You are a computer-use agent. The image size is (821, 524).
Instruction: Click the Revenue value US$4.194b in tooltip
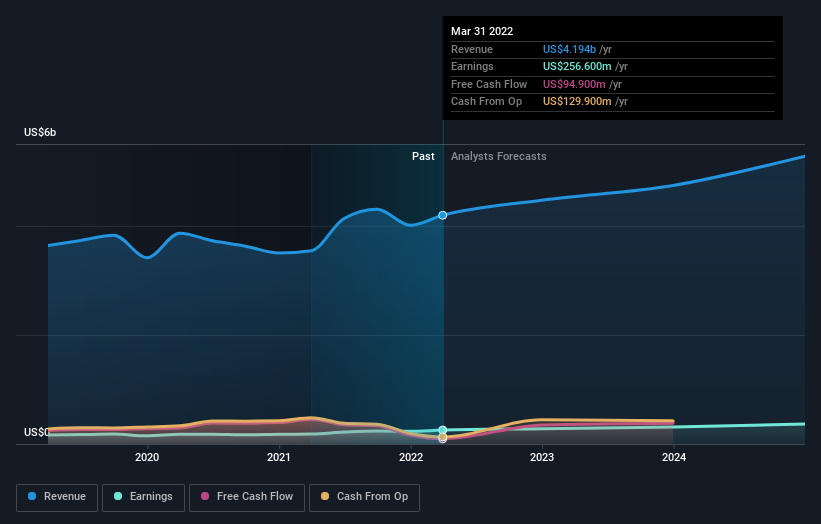point(569,49)
